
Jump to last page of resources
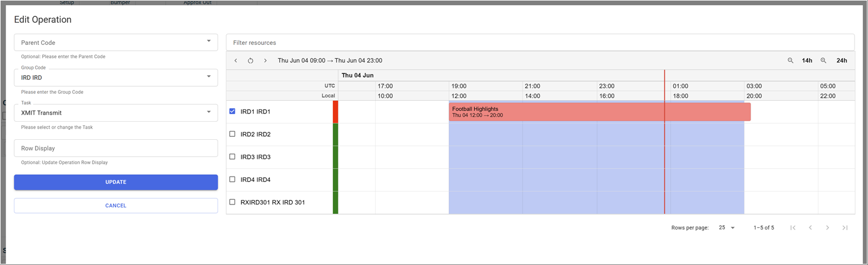[x=845, y=228]
